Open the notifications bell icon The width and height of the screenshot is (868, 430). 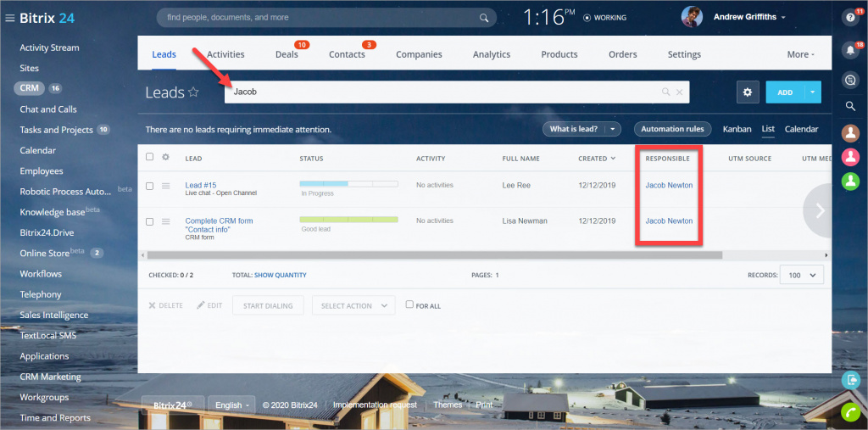850,50
